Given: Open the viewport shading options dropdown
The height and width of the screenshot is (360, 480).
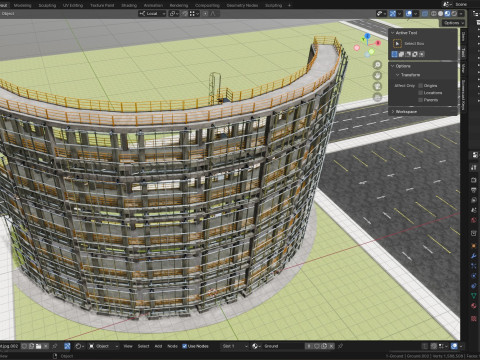Looking at the screenshot, I should (x=461, y=14).
